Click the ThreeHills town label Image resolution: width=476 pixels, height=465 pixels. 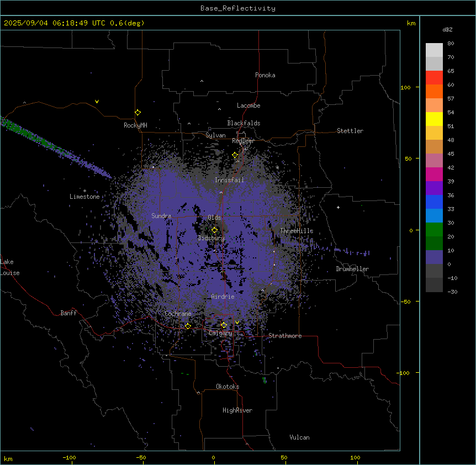tap(297, 231)
